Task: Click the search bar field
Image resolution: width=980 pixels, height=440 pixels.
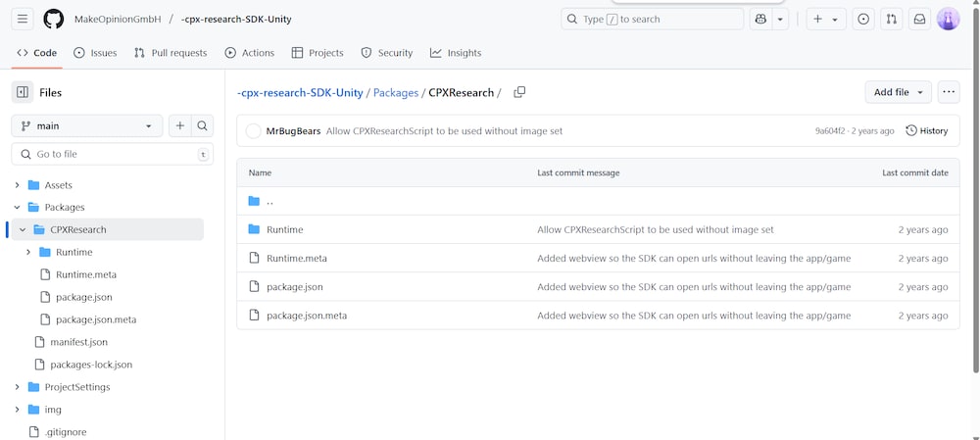Action: coord(652,19)
